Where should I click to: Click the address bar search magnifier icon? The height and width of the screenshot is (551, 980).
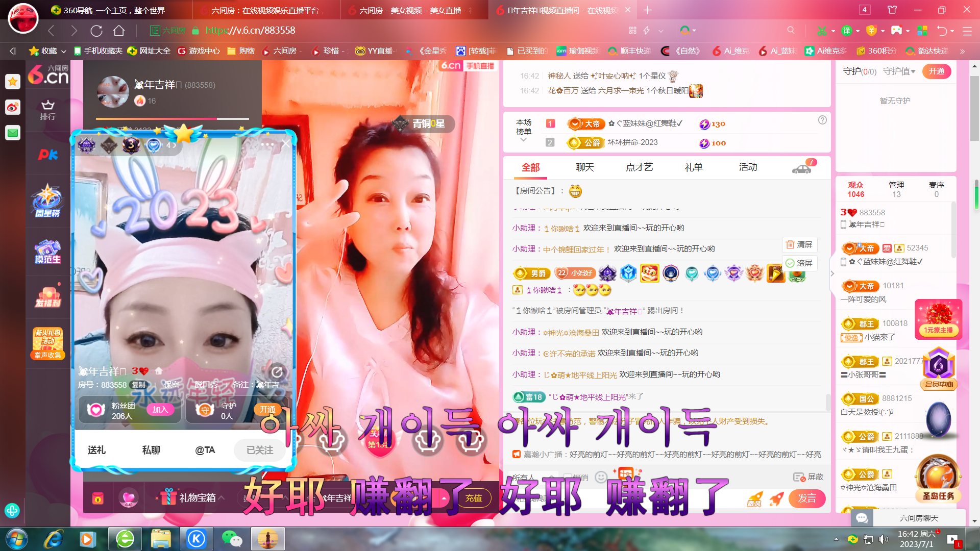(x=791, y=31)
